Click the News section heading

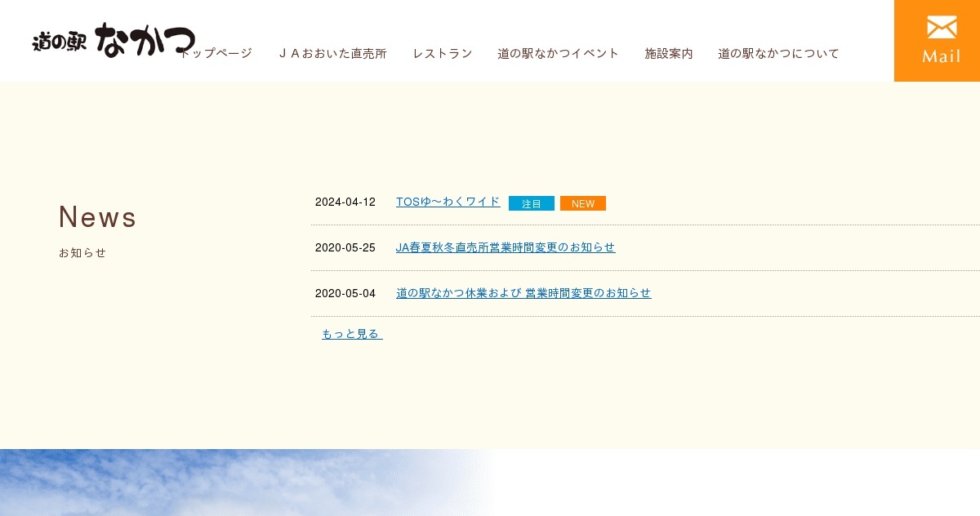coord(97,217)
